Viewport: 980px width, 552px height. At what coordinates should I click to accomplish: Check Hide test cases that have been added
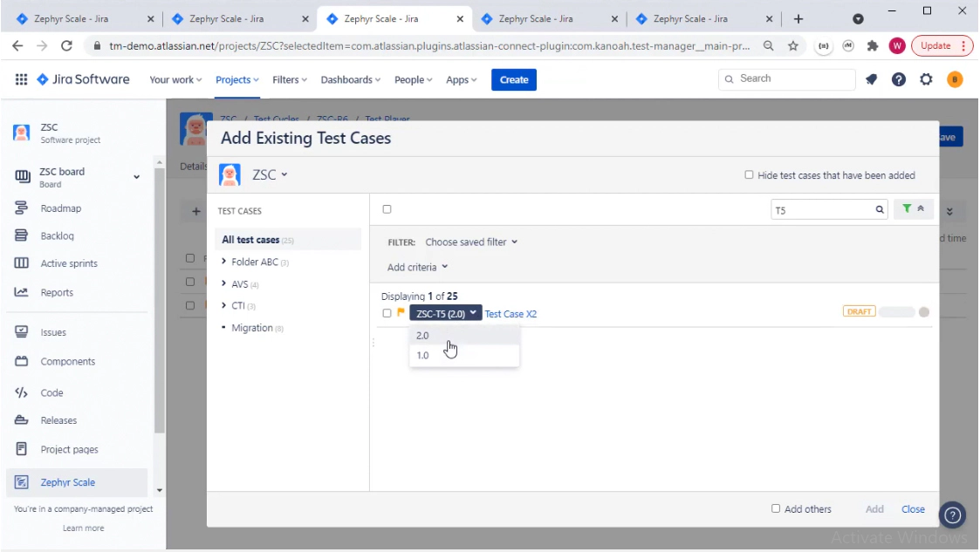pos(748,174)
